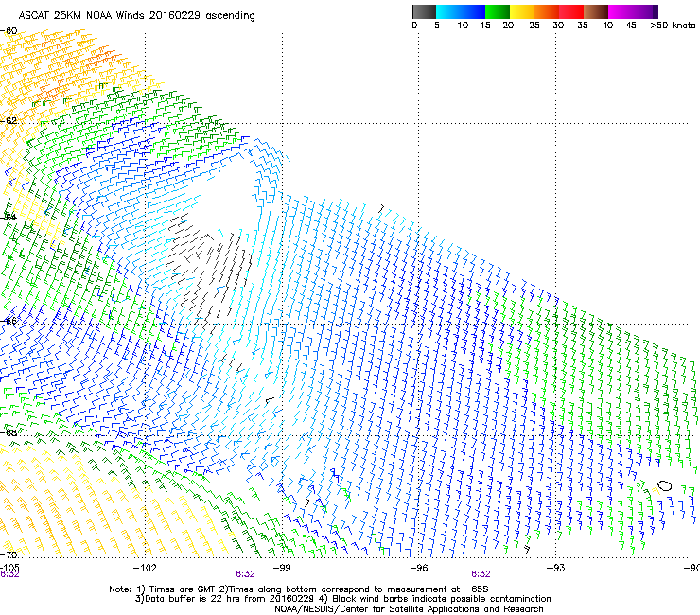Screen dimensions: 700x615
Task: Click the cyan 5-10 knots color segment
Action: (448, 11)
